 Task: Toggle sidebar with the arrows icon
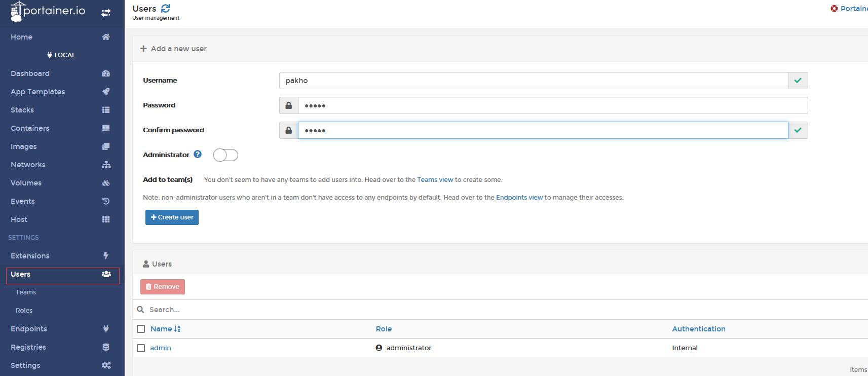coord(106,13)
